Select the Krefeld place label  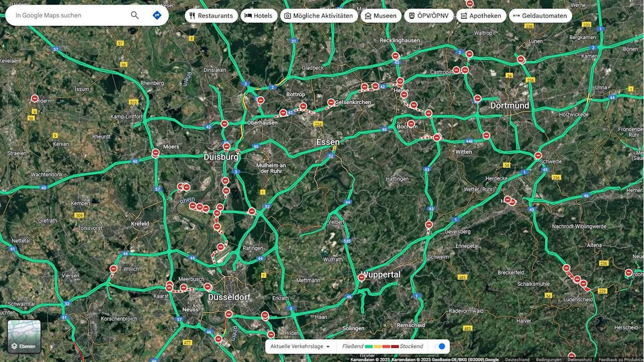tap(140, 224)
